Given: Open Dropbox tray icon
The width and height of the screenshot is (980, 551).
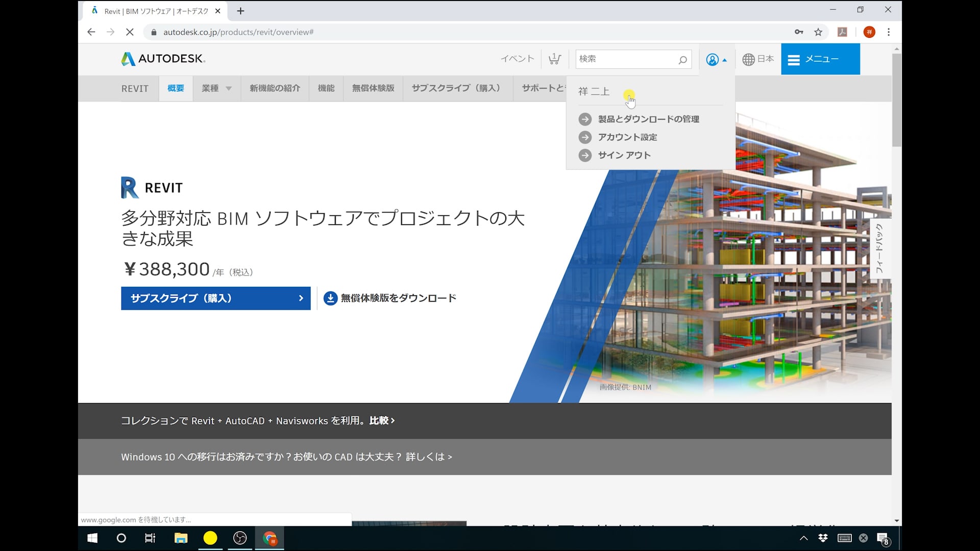Looking at the screenshot, I should [823, 538].
